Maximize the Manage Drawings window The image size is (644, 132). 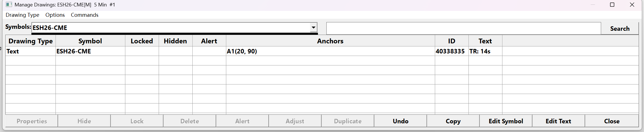(x=612, y=5)
